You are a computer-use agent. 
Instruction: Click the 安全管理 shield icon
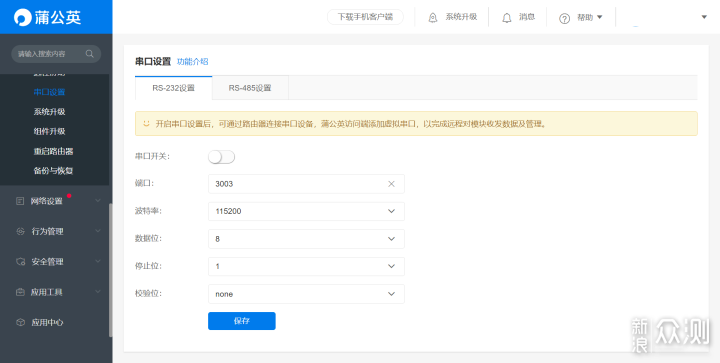pos(20,262)
